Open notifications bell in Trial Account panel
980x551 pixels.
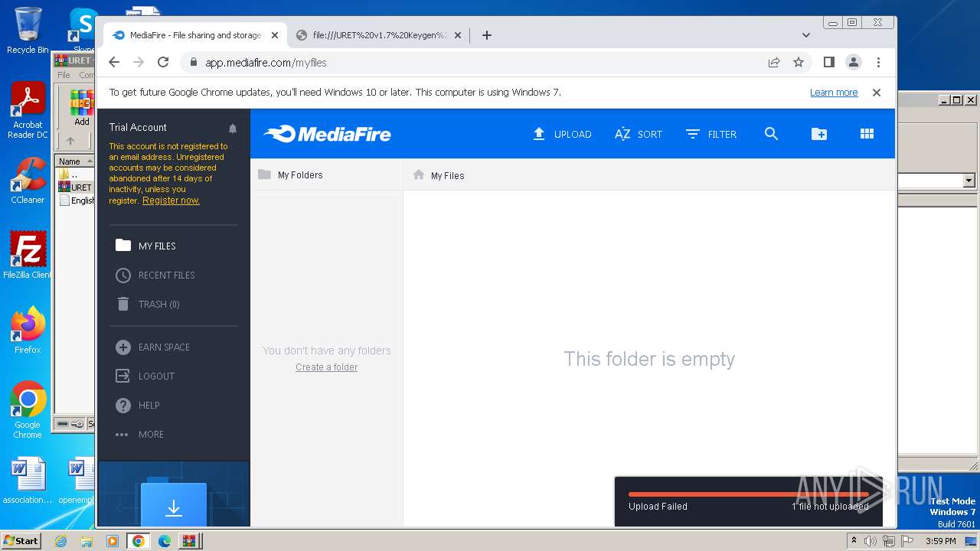233,129
